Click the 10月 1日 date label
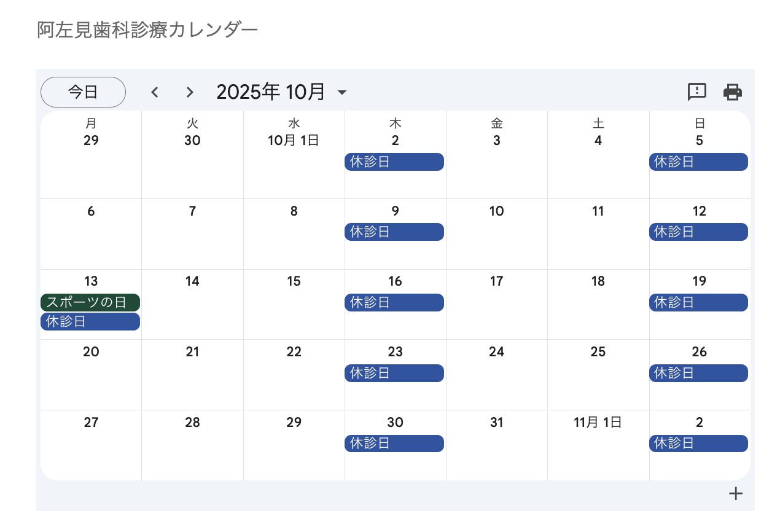This screenshot has height=532, width=780. tap(294, 141)
